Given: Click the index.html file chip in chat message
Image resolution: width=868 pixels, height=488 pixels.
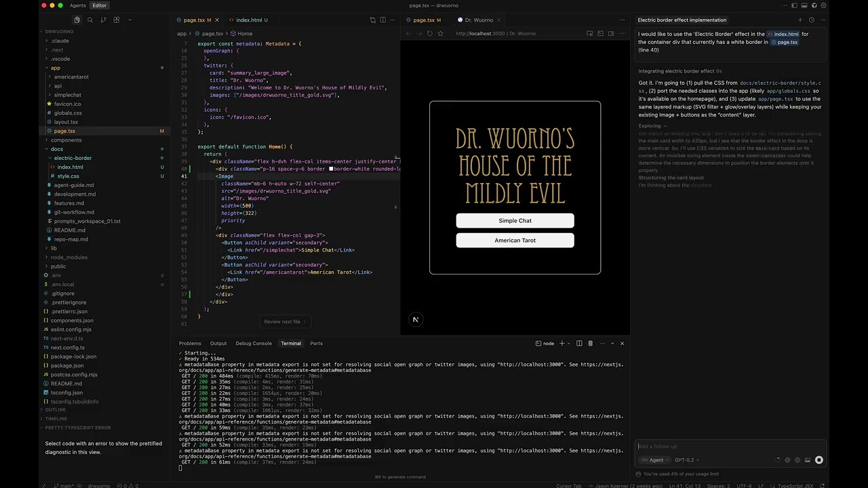Looking at the screenshot, I should [x=783, y=34].
